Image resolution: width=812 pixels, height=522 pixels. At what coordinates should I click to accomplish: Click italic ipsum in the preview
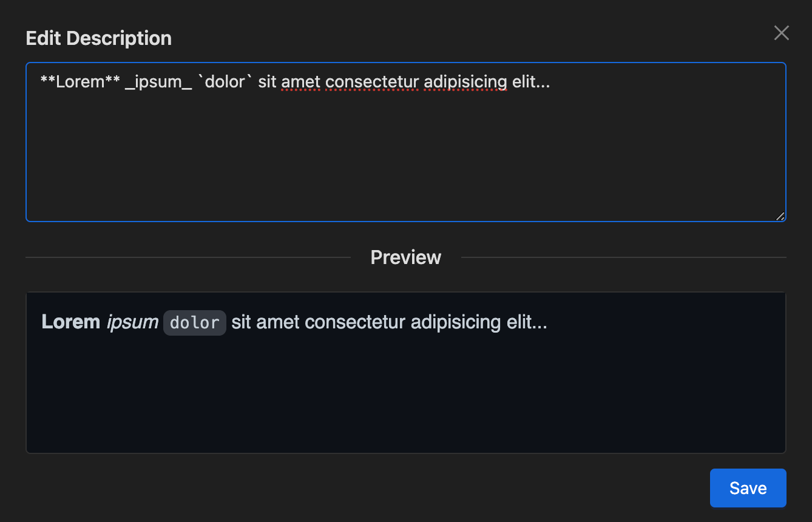pyautogui.click(x=133, y=322)
